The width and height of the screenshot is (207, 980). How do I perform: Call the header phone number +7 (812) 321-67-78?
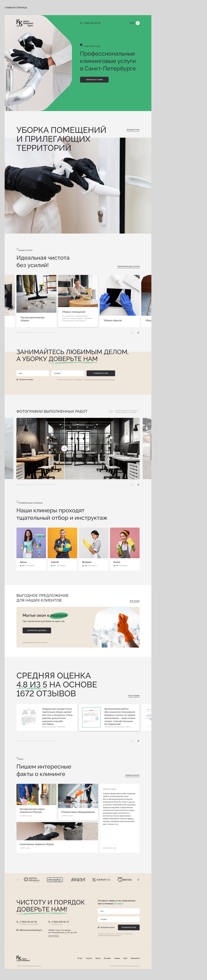[92, 23]
